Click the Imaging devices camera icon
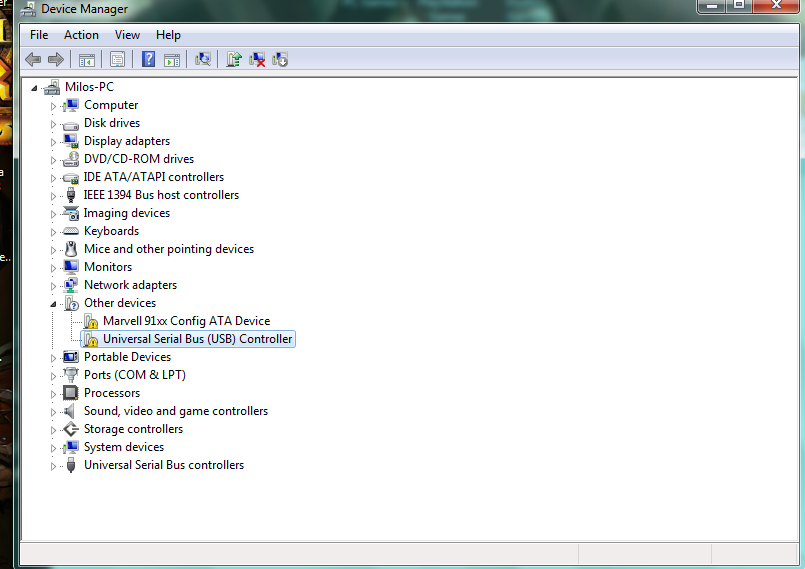This screenshot has width=805, height=569. [70, 213]
